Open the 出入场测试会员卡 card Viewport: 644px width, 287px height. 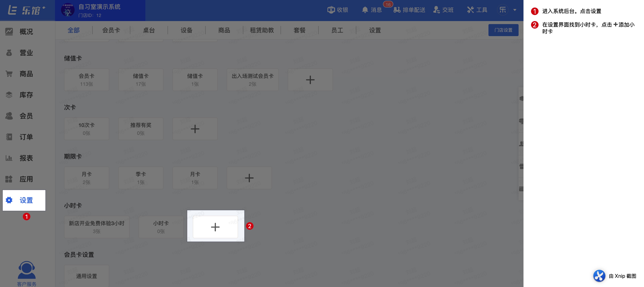(x=253, y=80)
